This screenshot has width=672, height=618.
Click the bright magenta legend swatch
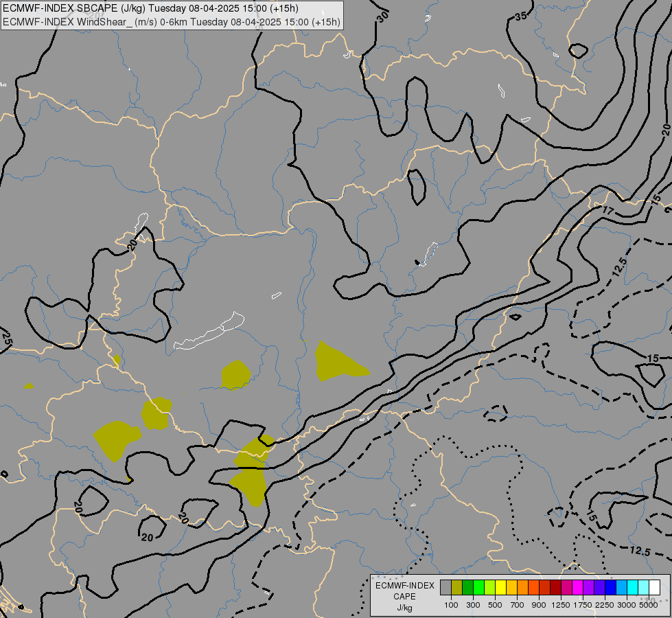point(578,587)
